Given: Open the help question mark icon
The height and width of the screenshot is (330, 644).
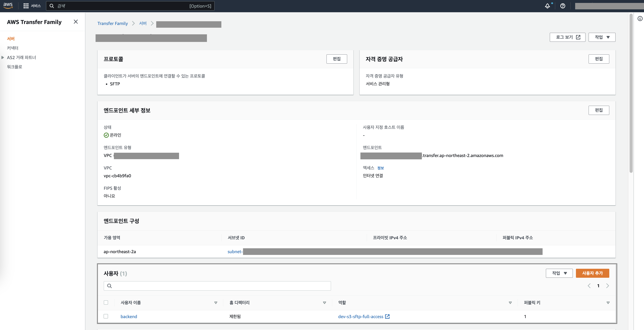Looking at the screenshot, I should click(562, 6).
